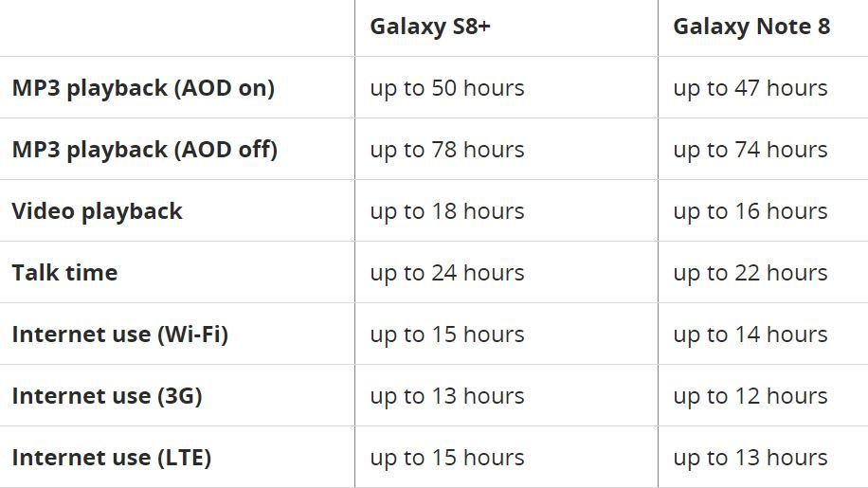Select the Internet use (LTE) label
Viewport: 868px width, 488px height.
111,458
